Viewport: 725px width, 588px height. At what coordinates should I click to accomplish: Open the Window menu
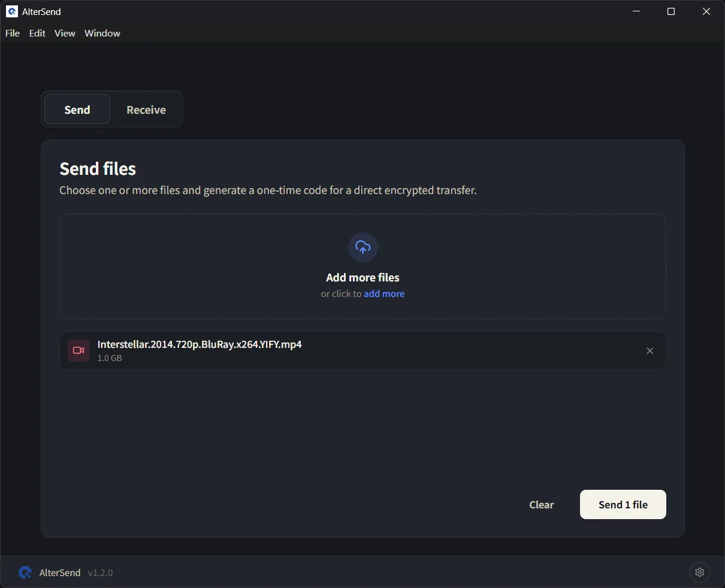pos(102,33)
